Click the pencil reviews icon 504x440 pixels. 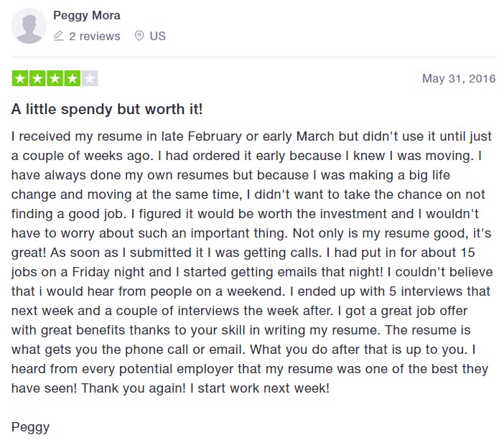pos(58,36)
